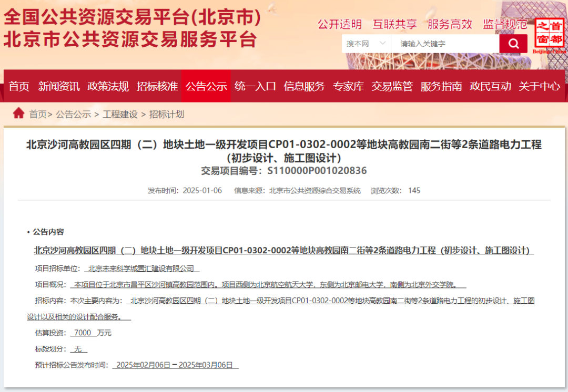Image resolution: width=568 pixels, height=392 pixels.
Task: Open the 招标核准 navigation item
Action: coord(157,86)
